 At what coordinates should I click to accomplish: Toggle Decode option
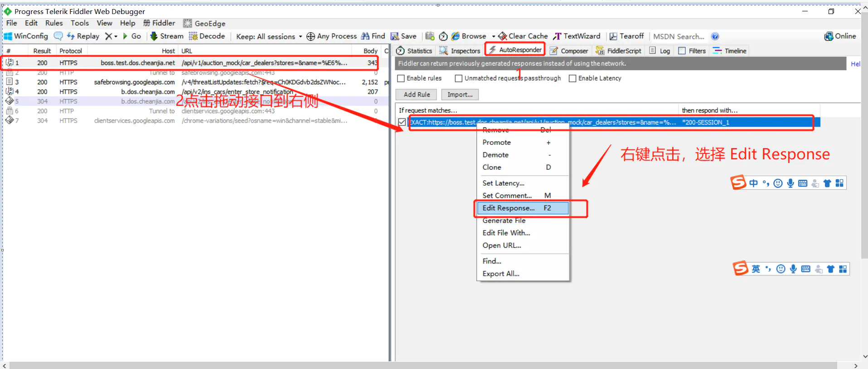coord(207,36)
